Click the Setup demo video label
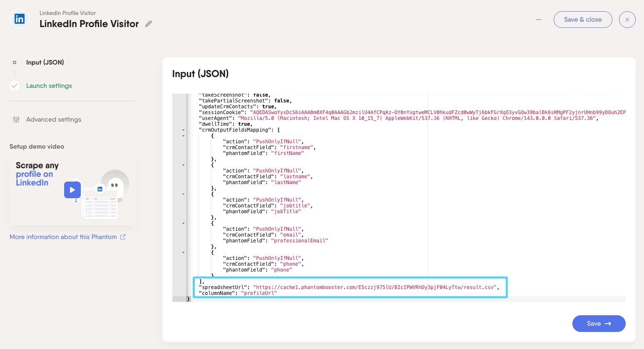 pos(37,147)
